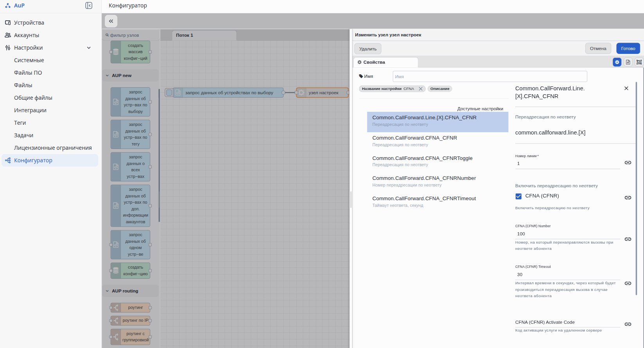Select палитра node запрос данных по тегу
The width and height of the screenshot is (644, 348).
[131, 134]
